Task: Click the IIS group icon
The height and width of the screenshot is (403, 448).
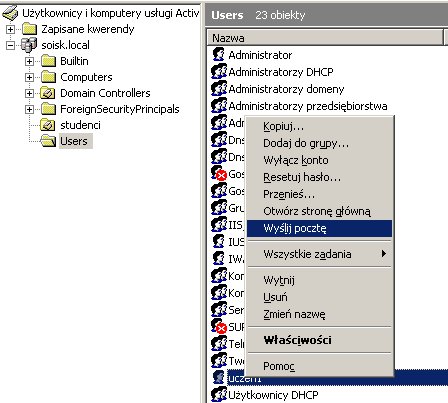Action: pos(219,225)
